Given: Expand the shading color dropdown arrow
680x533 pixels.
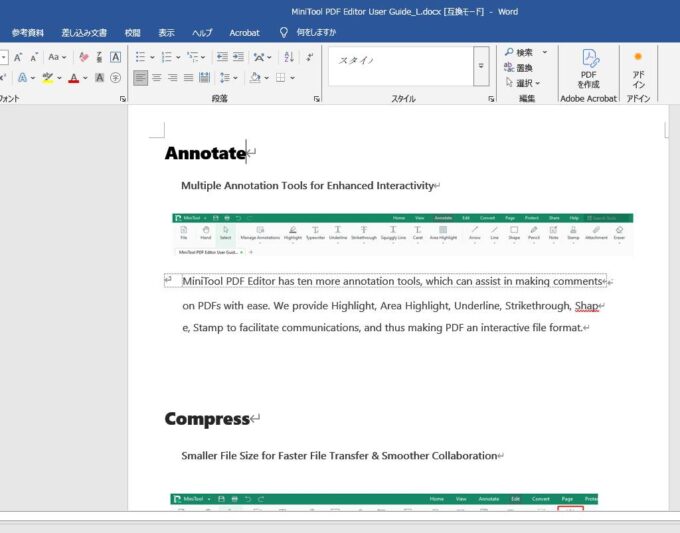Looking at the screenshot, I should (x=266, y=78).
